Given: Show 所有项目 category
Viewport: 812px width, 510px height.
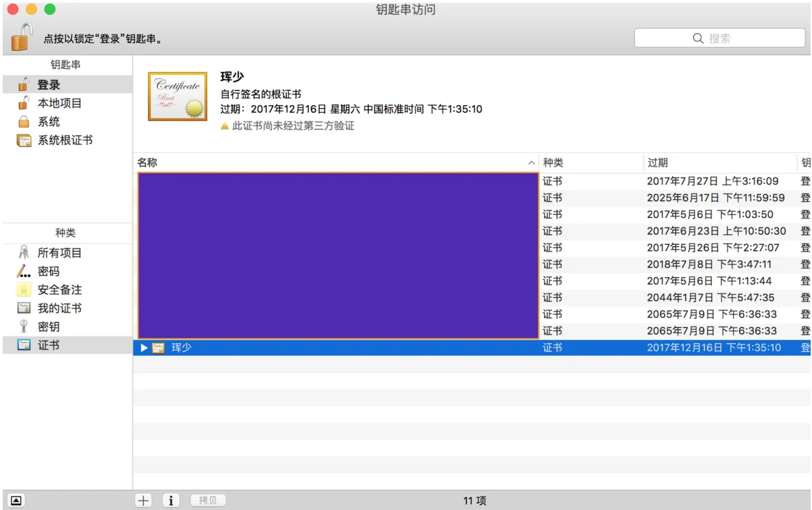Looking at the screenshot, I should point(67,253).
